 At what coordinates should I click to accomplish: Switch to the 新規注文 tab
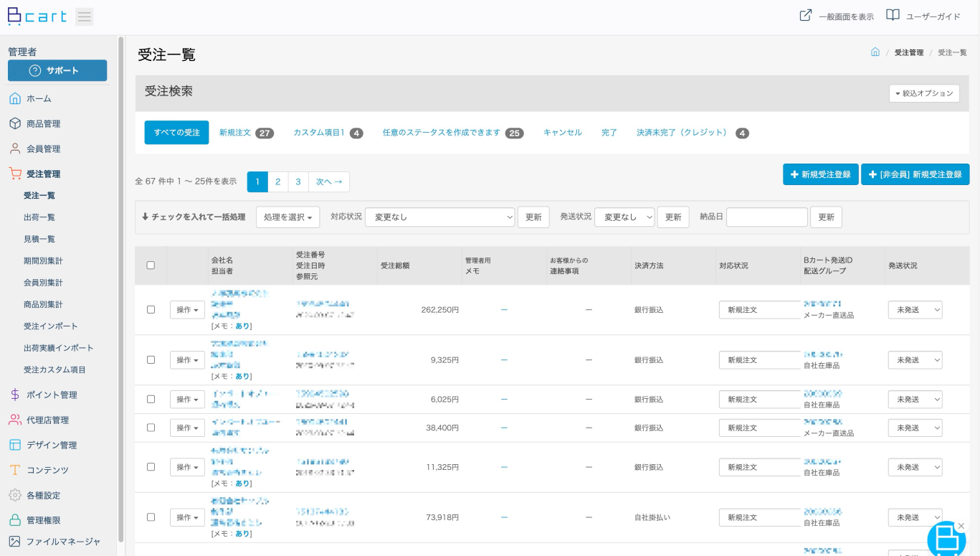click(247, 133)
